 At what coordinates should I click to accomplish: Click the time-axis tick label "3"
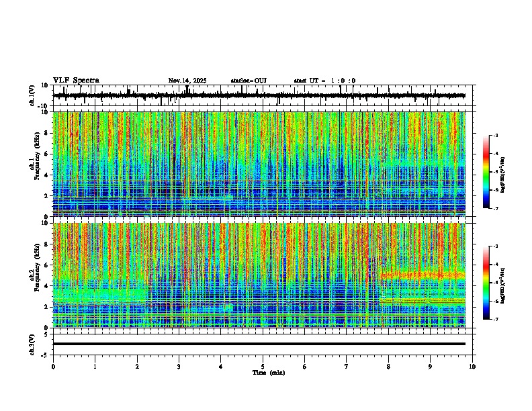179,367
